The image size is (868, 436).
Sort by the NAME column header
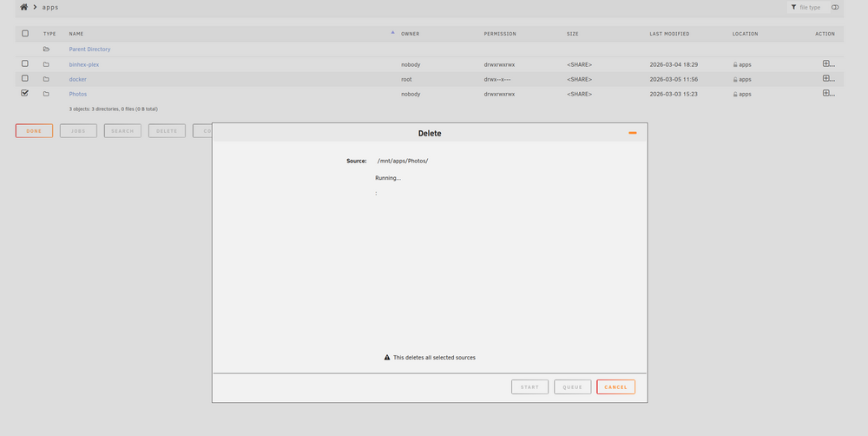(76, 34)
